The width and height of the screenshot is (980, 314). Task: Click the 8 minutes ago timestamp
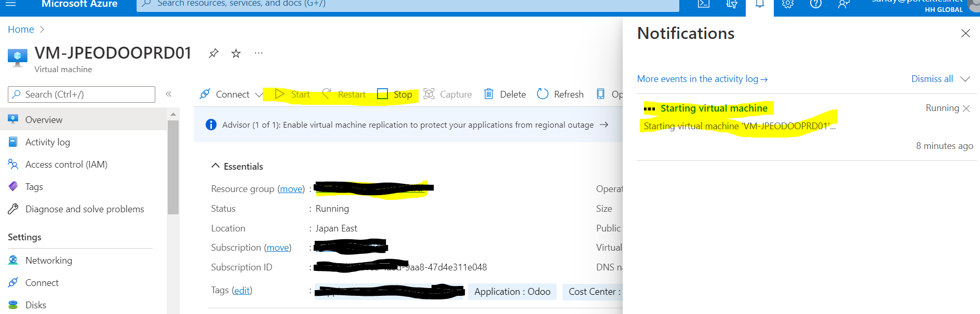coord(944,146)
